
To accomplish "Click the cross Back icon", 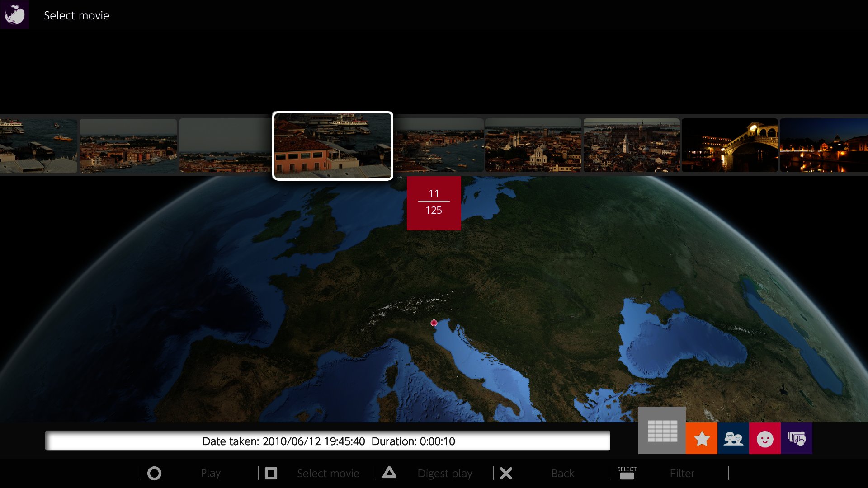I will click(506, 474).
